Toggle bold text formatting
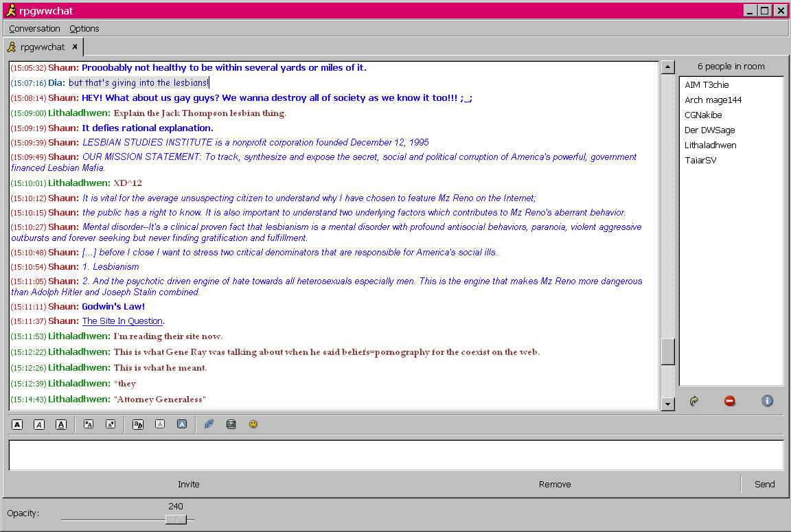Screen dimensions: 791x532 (17, 425)
